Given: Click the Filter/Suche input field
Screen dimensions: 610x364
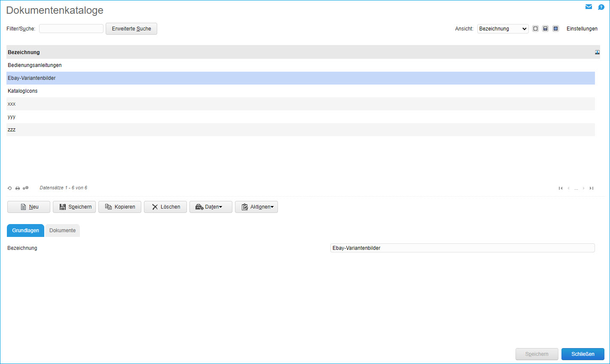Looking at the screenshot, I should tap(71, 29).
